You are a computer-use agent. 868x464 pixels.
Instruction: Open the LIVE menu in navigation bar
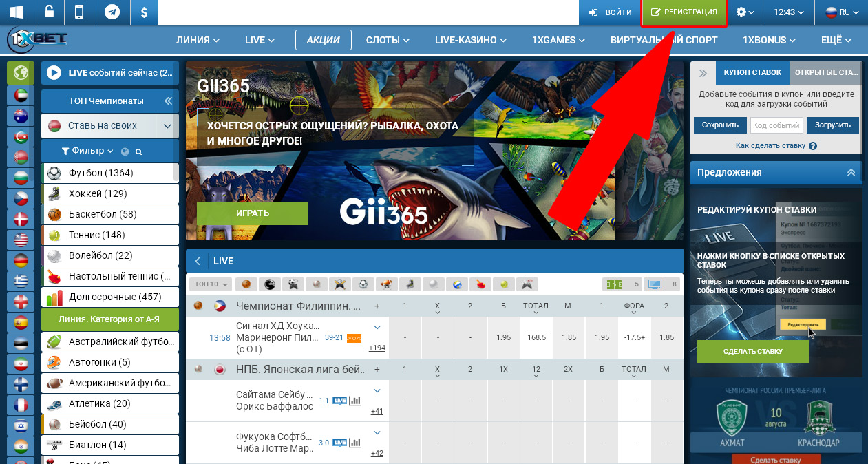pos(260,40)
